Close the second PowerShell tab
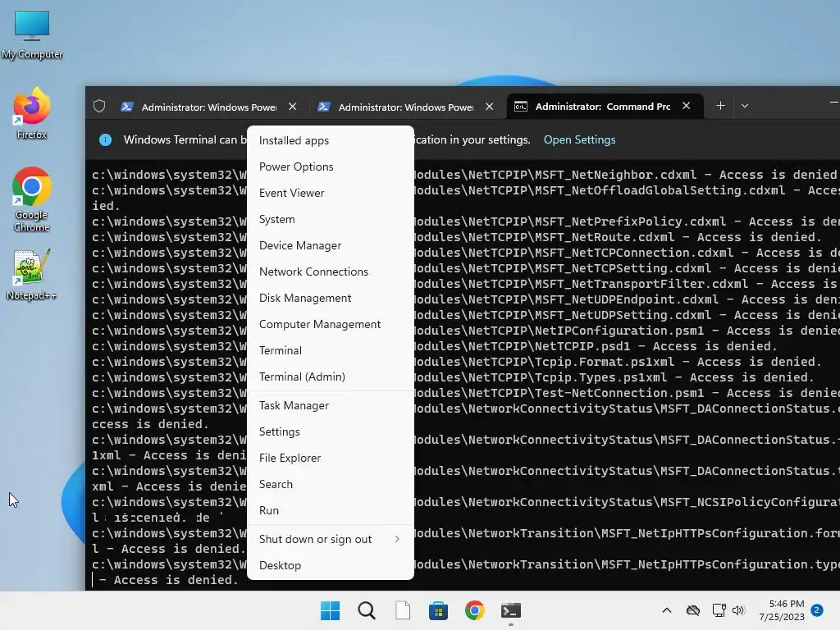The image size is (840, 630). [x=489, y=107]
